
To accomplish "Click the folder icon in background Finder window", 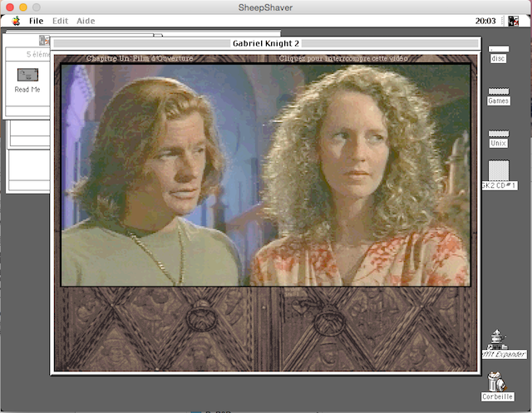I will point(44,41).
